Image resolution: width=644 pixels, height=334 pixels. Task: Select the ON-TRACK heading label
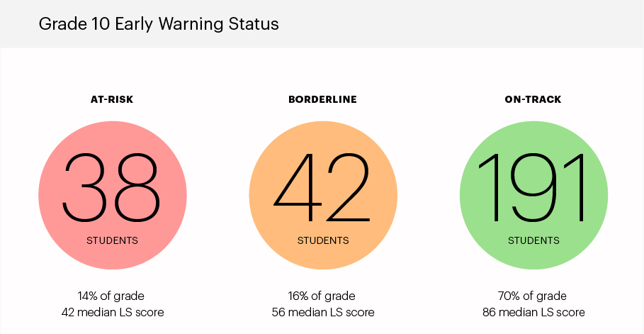coord(533,99)
